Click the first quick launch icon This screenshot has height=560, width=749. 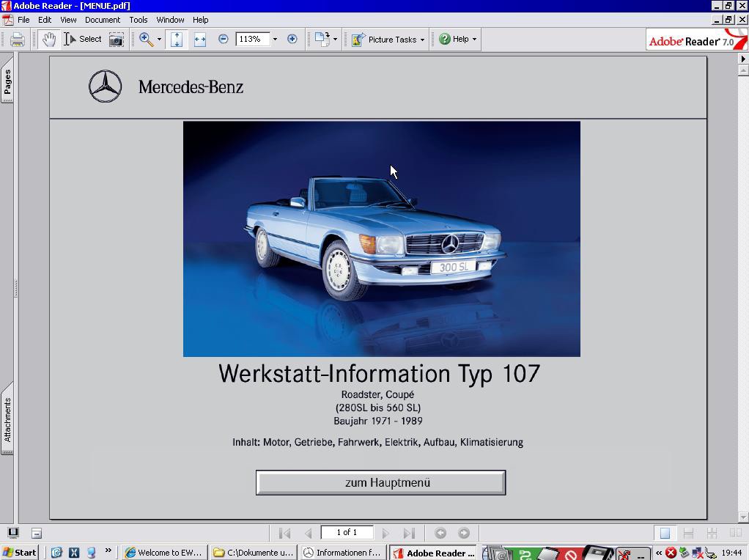tap(56, 553)
